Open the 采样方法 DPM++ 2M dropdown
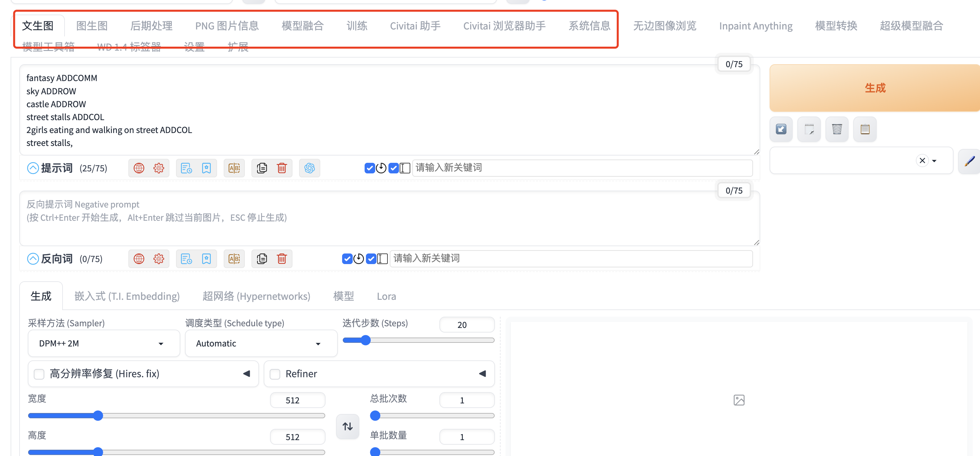Viewport: 980px width, 456px height. 104,343
